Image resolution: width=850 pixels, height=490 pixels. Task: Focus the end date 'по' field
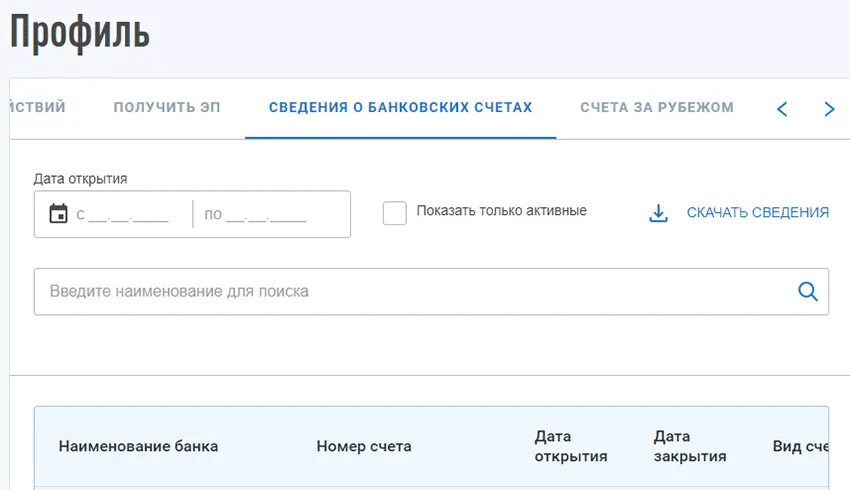(255, 215)
